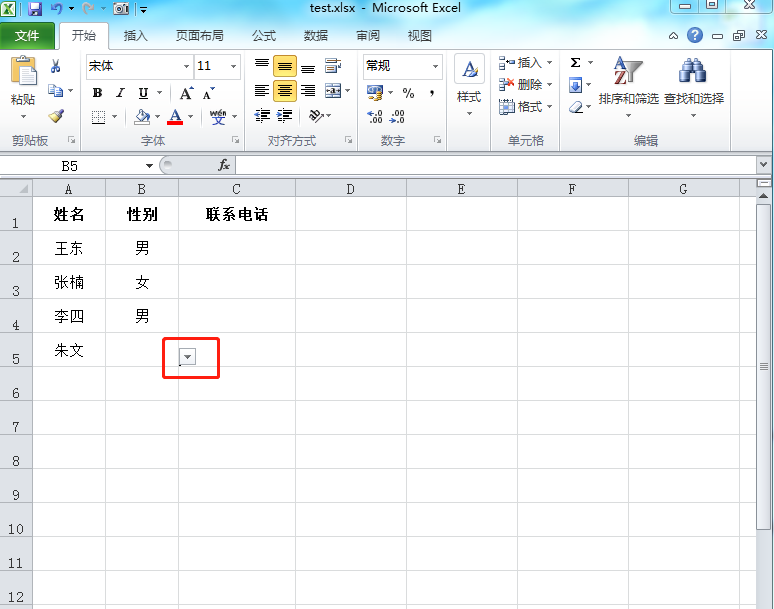The height and width of the screenshot is (609, 774).
Task: Click the Merge and Center icon
Action: coord(333,90)
